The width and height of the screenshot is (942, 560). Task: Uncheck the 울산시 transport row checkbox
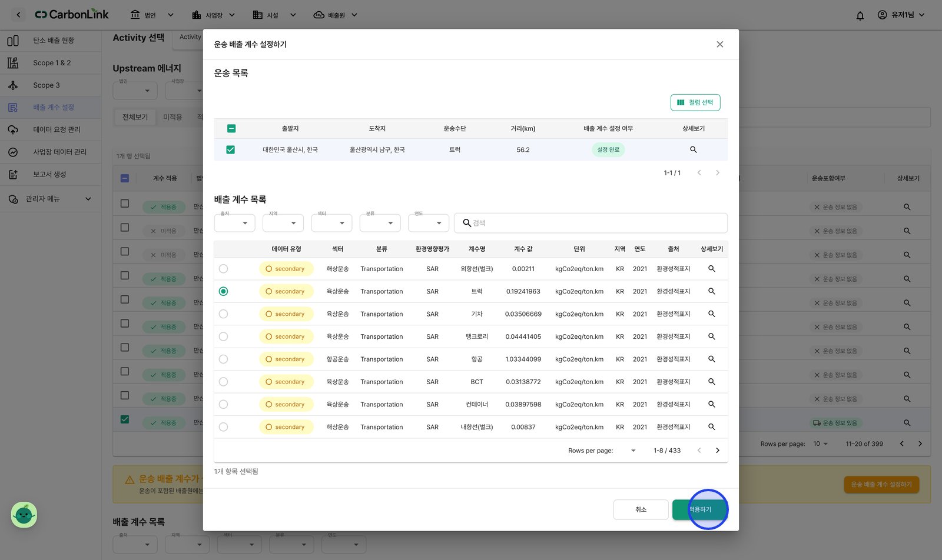(x=231, y=150)
